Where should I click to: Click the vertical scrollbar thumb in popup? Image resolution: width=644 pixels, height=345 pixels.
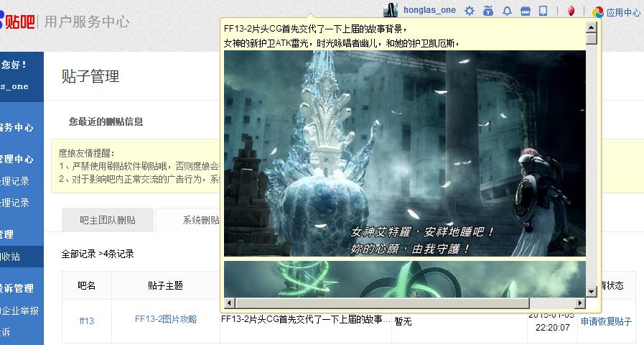[x=591, y=39]
